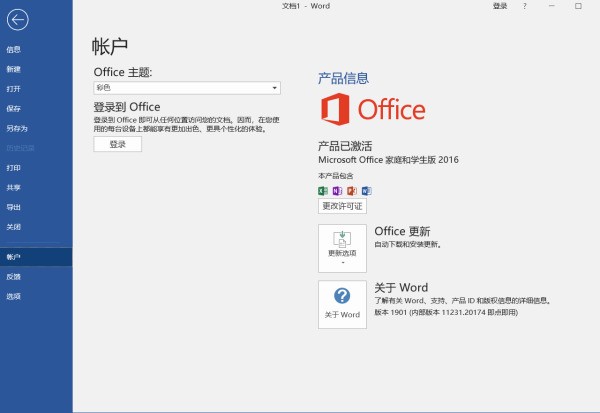The image size is (600, 413).
Task: Click the OneNote product icon
Action: (x=337, y=191)
